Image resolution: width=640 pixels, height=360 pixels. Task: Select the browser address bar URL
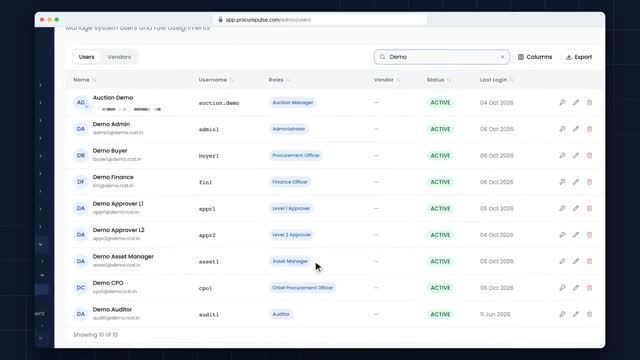[268, 20]
